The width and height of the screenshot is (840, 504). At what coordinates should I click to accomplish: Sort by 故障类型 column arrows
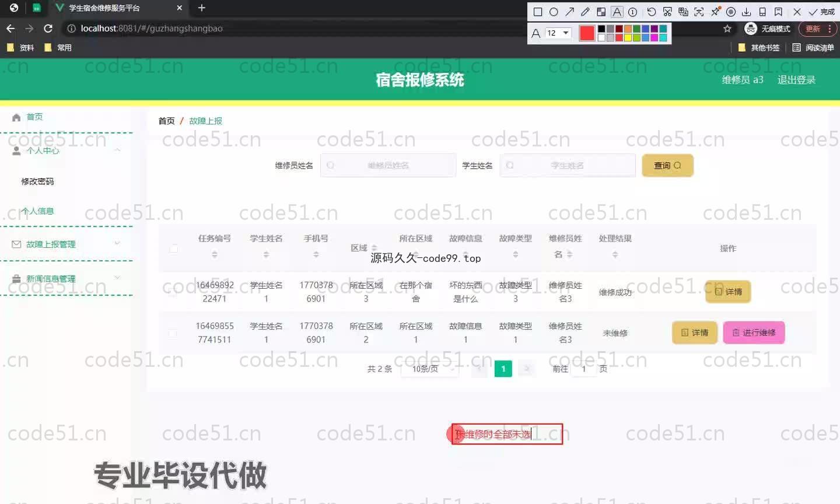click(515, 254)
